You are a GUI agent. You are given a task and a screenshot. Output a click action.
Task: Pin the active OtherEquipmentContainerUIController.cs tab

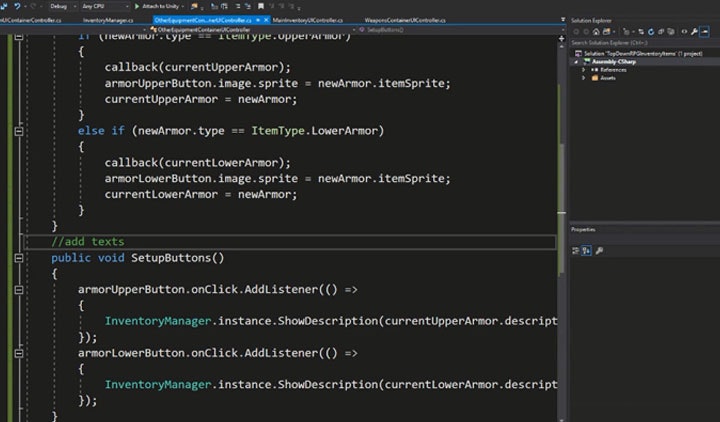[x=258, y=20]
